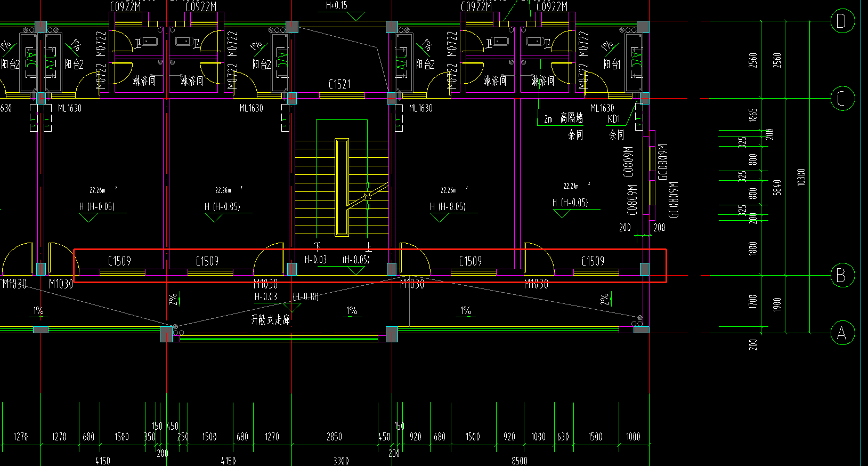Select axis bubble B
Screen dimensions: 868x466
(x=842, y=276)
